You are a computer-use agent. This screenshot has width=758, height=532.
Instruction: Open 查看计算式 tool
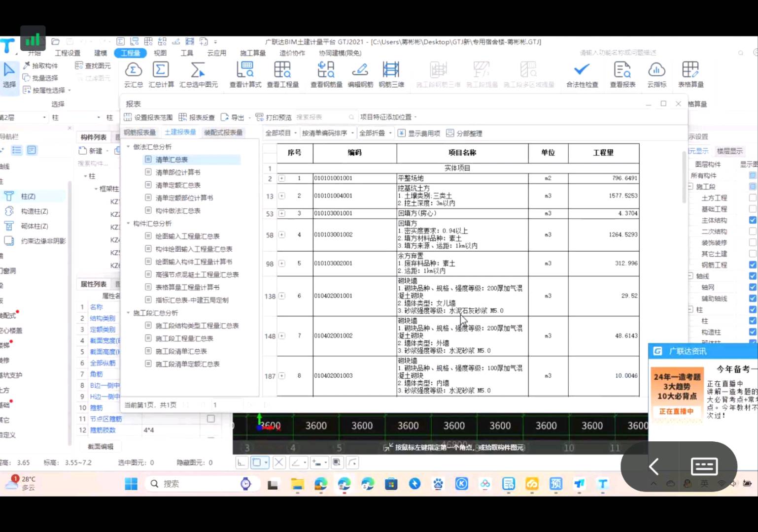click(245, 75)
